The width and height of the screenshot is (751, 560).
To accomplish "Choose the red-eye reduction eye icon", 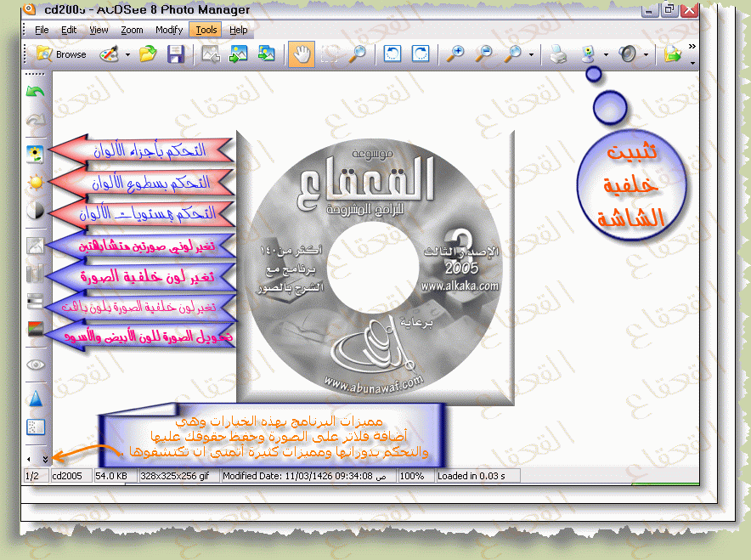I will tap(36, 364).
